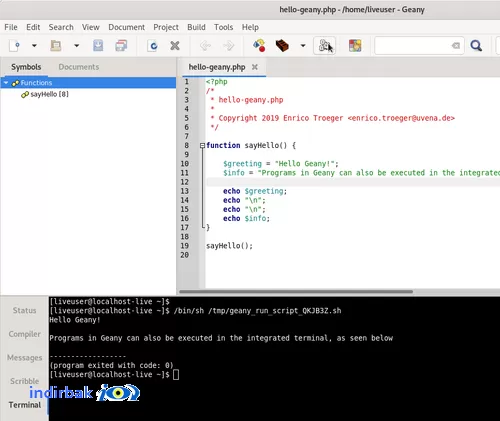Image resolution: width=500 pixels, height=421 pixels.
Task: Open the recent files dropdown arrow
Action: point(76,45)
